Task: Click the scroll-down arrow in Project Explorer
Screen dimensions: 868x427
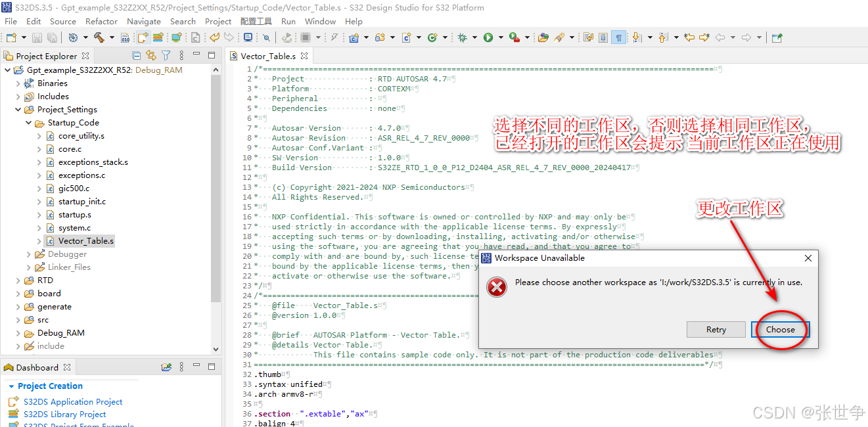Action: (x=216, y=349)
